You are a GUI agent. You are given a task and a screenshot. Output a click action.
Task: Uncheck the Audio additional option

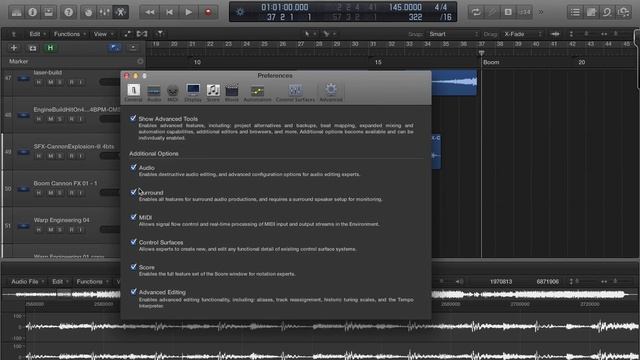point(133,167)
